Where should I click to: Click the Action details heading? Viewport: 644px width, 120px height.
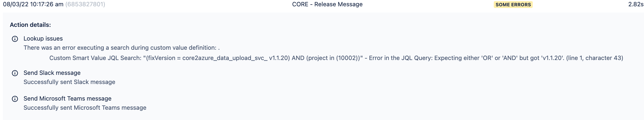(x=30, y=25)
